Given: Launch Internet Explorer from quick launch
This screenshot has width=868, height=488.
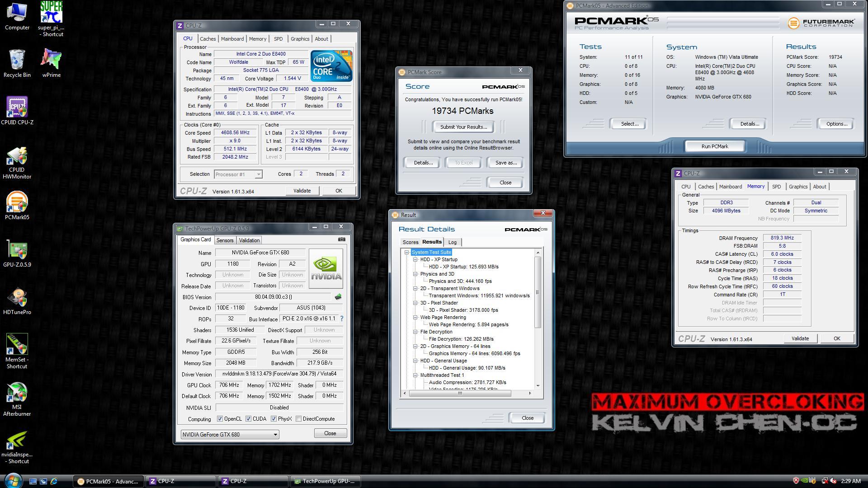Looking at the screenshot, I should [54, 481].
